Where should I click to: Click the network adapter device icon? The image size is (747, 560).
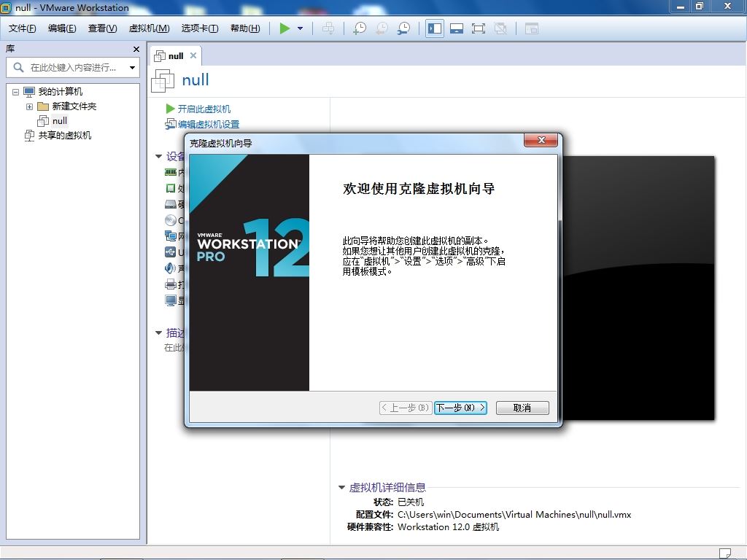point(171,236)
